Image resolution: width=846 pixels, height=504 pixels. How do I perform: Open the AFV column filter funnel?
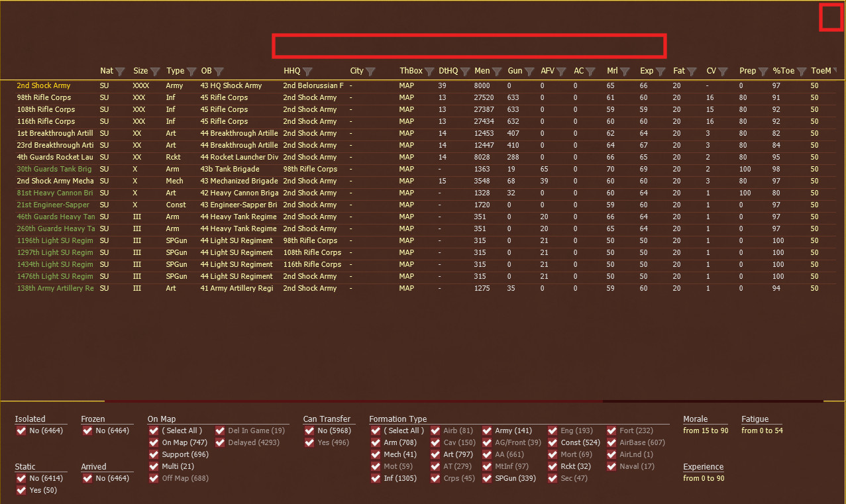[561, 72]
